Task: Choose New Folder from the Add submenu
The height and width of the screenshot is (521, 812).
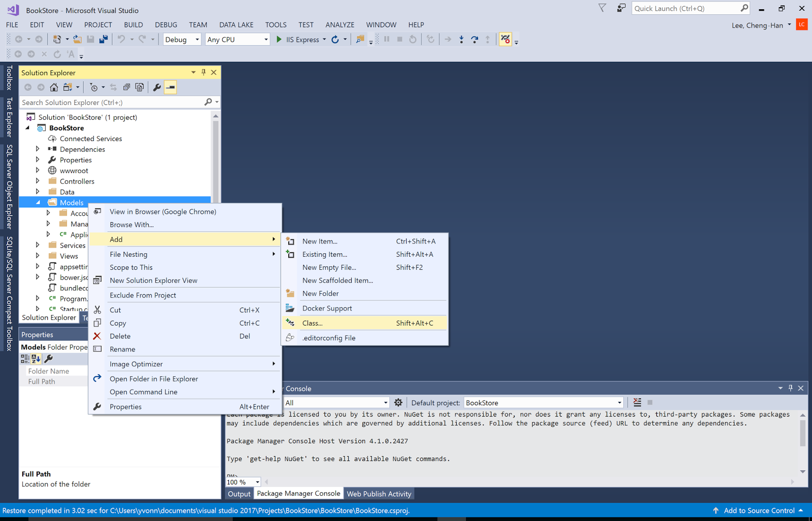Action: pos(365,294)
